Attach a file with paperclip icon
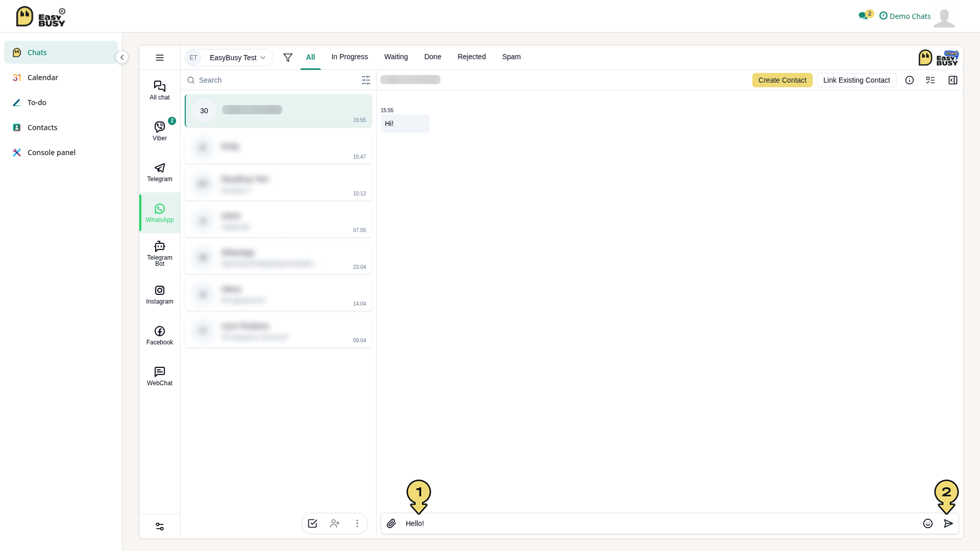Screen dimensions: 980x551 (391, 523)
